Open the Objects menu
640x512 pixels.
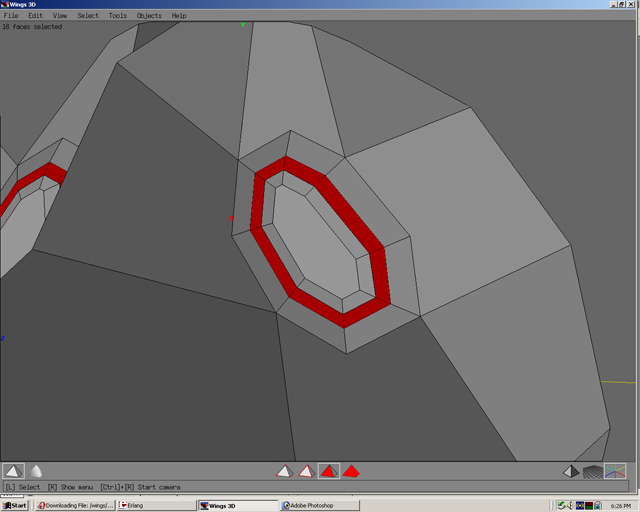[x=149, y=16]
